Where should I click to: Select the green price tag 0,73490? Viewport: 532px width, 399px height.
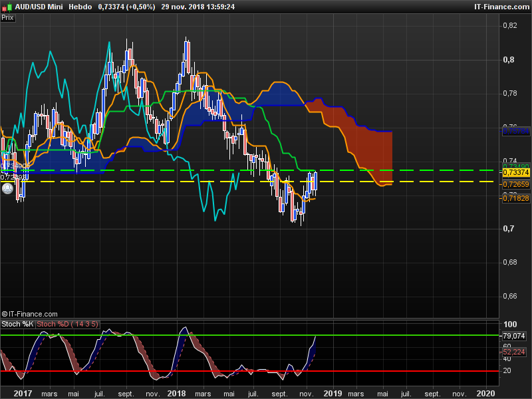[x=516, y=166]
